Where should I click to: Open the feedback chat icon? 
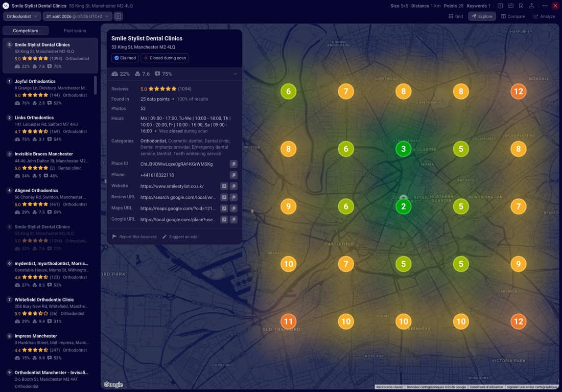tap(510, 6)
